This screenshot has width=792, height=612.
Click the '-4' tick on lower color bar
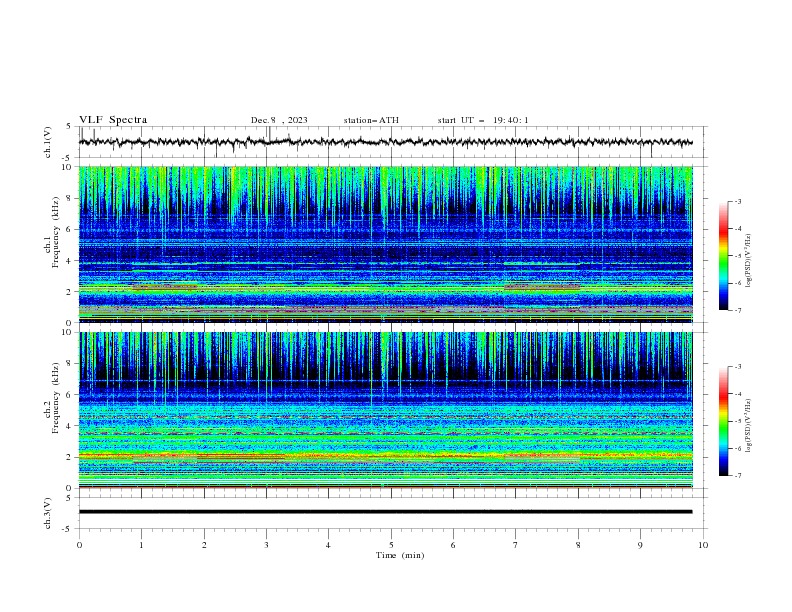point(737,394)
